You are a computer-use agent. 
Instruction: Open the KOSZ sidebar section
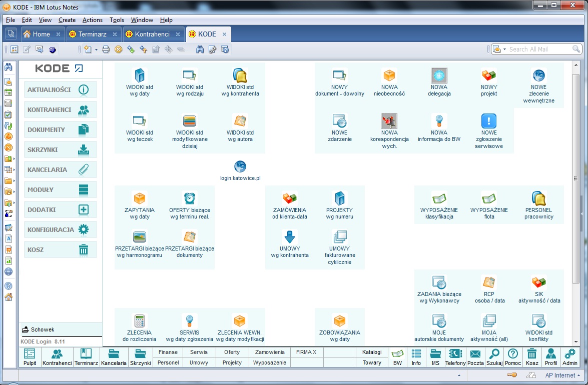[61, 250]
